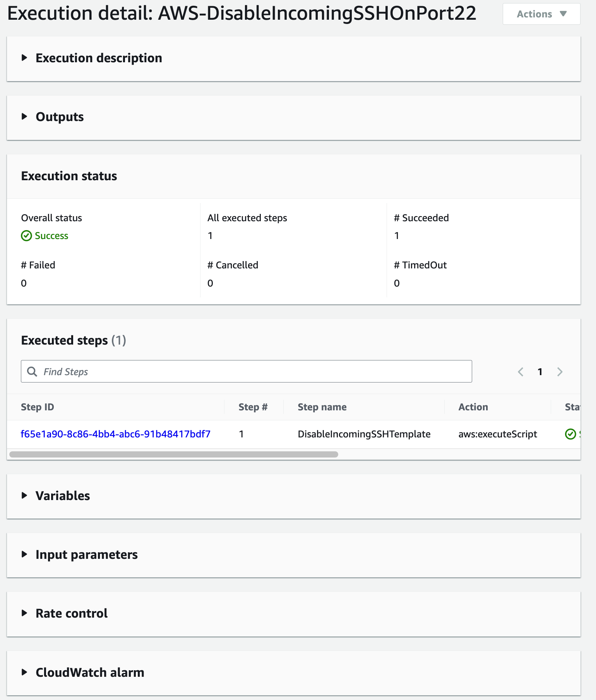
Task: Expand the Outputs section
Action: tap(53, 117)
